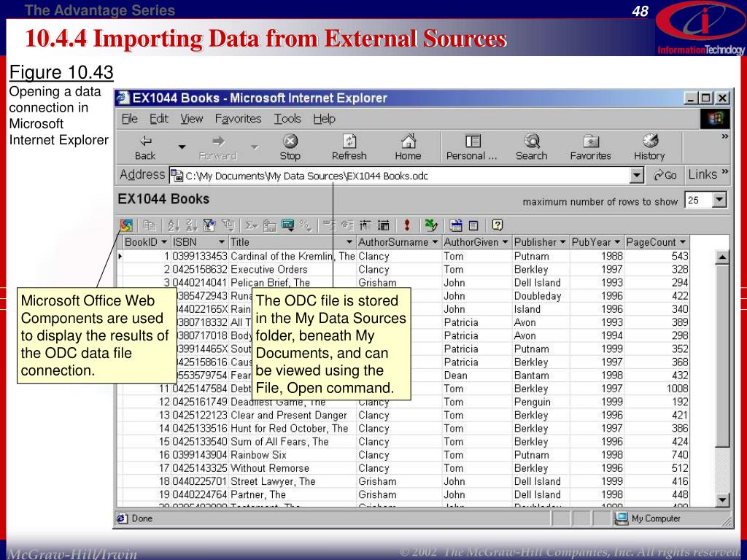This screenshot has height=560, width=747.
Task: Select the 'Penguin' publisher cell
Action: coord(541,402)
